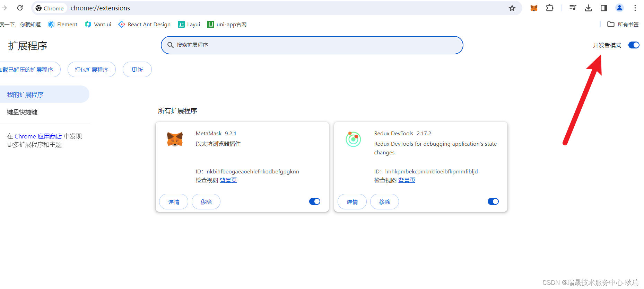Image resolution: width=644 pixels, height=289 pixels.
Task: Disable the Redux DevTools extension toggle
Action: pyautogui.click(x=493, y=201)
